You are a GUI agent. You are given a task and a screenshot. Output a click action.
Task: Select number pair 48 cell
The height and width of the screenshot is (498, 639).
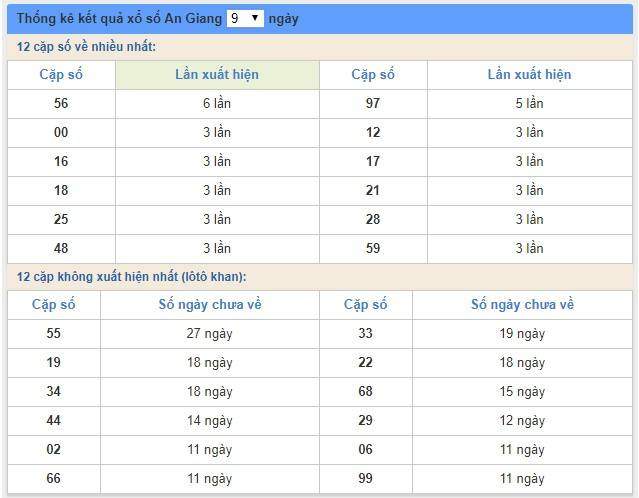pos(61,249)
